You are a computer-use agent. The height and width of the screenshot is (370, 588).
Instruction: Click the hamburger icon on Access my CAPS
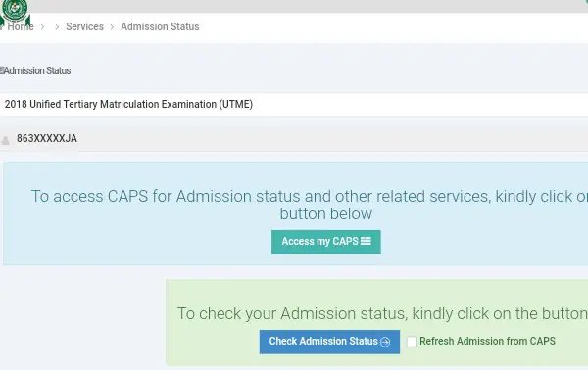[x=366, y=241]
